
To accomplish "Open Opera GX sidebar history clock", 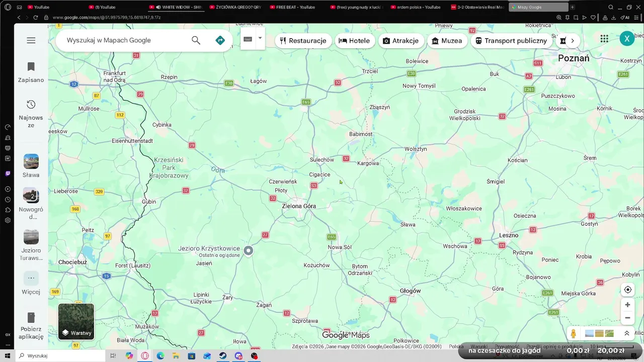I will (x=8, y=200).
